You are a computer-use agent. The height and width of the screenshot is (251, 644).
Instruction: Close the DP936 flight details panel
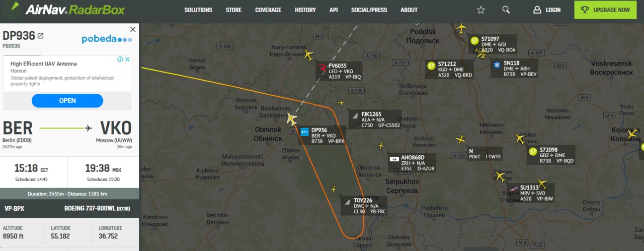tap(133, 30)
